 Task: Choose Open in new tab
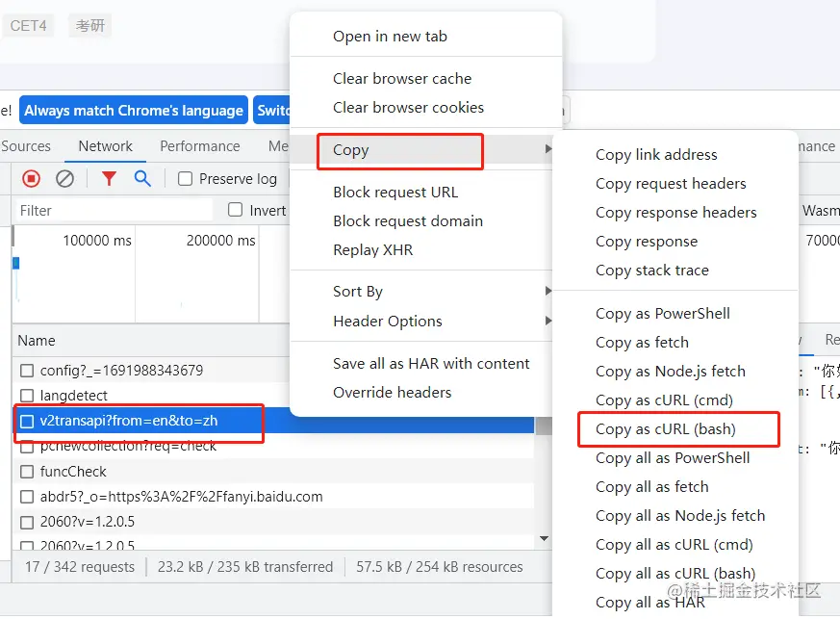point(390,36)
